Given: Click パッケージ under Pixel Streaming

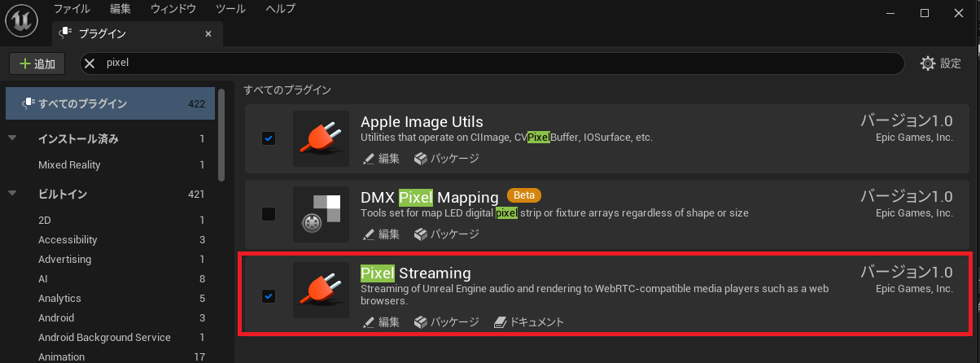Looking at the screenshot, I should (x=447, y=322).
